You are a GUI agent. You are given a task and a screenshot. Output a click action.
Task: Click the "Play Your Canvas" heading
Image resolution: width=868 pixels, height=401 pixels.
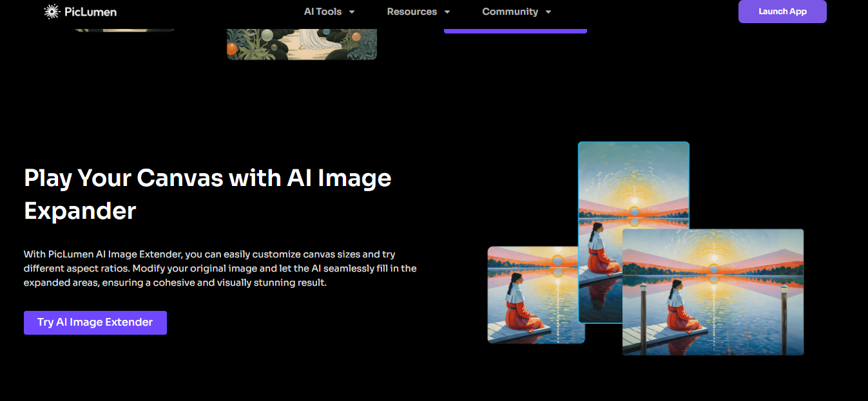(207, 194)
